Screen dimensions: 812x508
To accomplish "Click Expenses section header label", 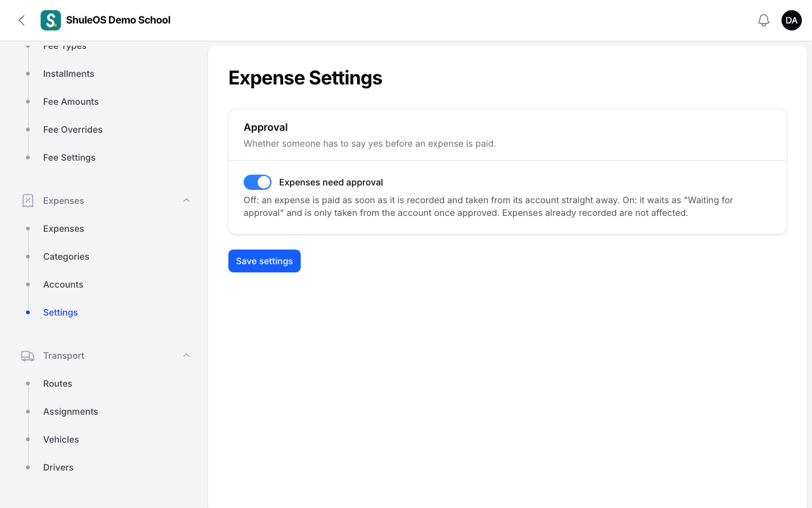I will tap(63, 201).
